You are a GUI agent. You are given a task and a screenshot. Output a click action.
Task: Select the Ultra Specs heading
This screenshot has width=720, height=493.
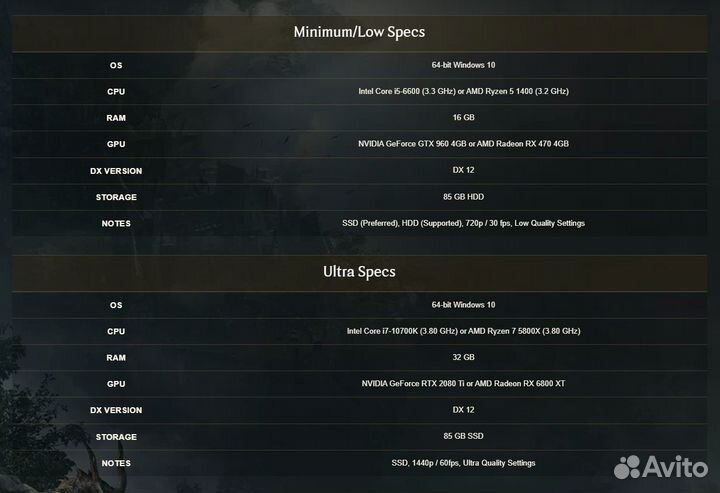359,271
